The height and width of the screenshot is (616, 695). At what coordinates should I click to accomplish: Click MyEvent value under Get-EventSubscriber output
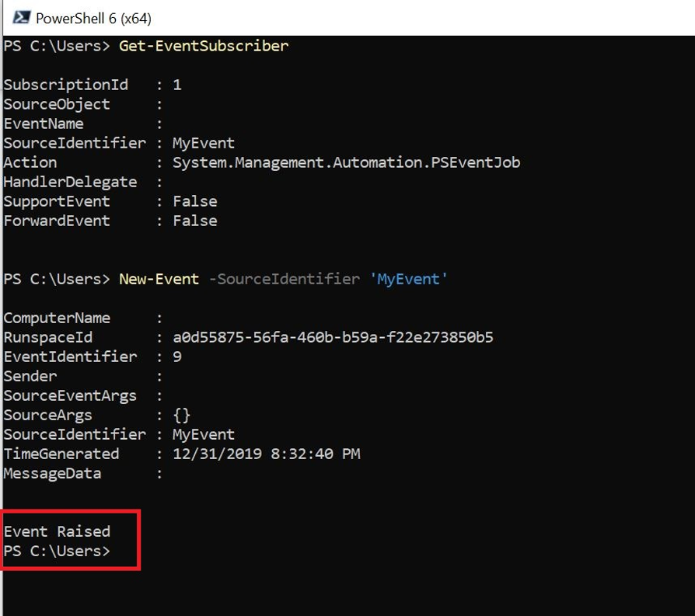click(x=204, y=143)
